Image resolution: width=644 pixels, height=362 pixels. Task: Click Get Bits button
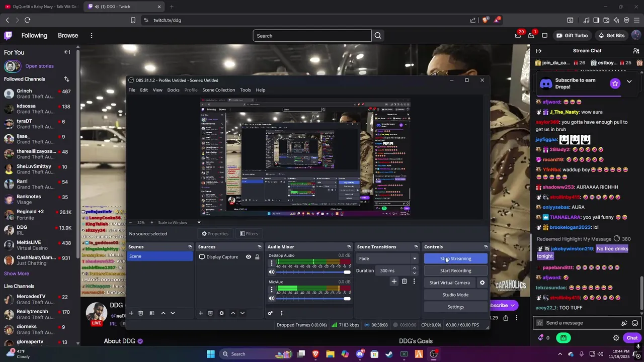pos(611,36)
